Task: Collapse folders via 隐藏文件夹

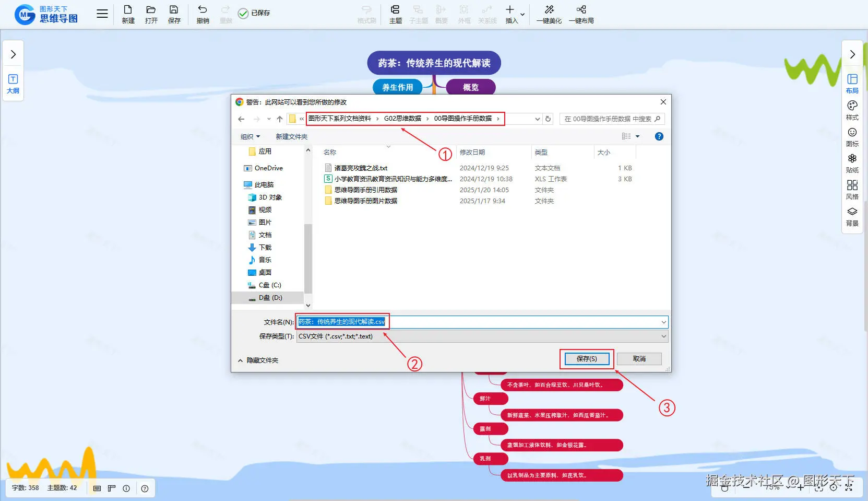Action: click(258, 360)
